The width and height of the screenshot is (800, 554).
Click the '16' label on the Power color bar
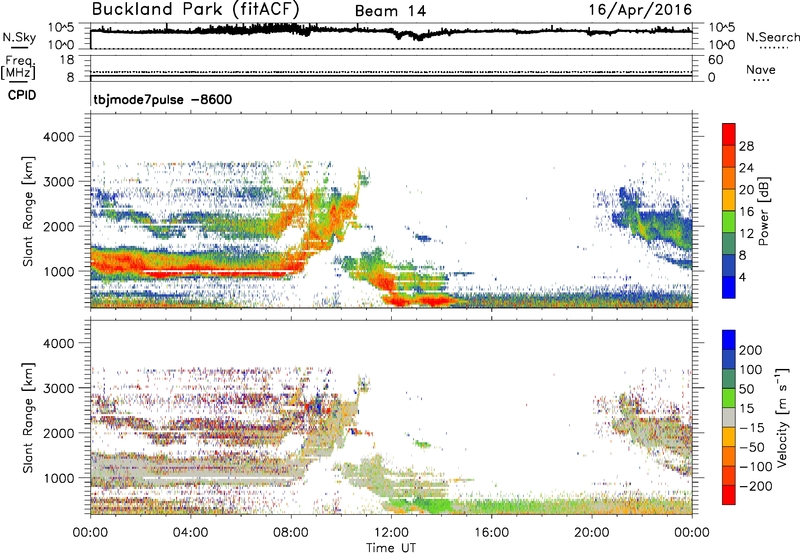pyautogui.click(x=746, y=212)
